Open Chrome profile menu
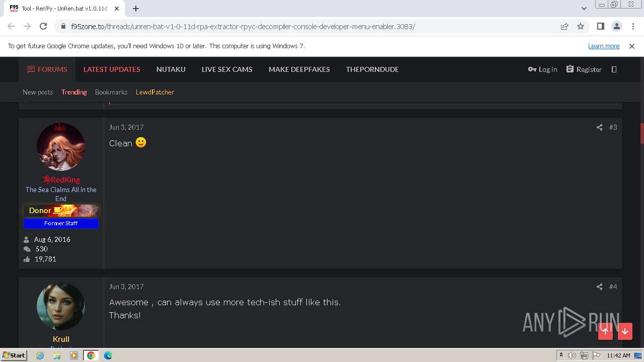Screen dimensions: 644x362 (x=616, y=26)
